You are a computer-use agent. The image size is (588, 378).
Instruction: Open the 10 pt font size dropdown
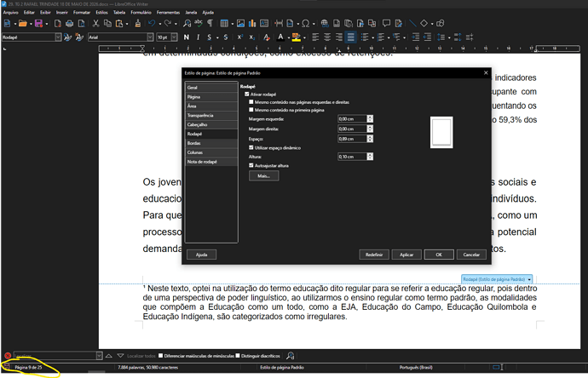[174, 37]
